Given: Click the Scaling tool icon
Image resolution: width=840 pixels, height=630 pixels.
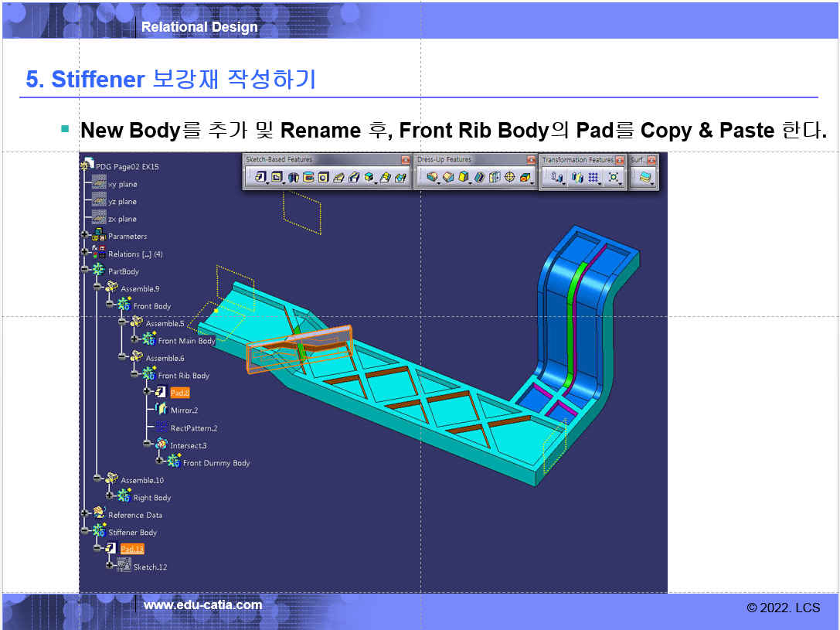Looking at the screenshot, I should (614, 177).
